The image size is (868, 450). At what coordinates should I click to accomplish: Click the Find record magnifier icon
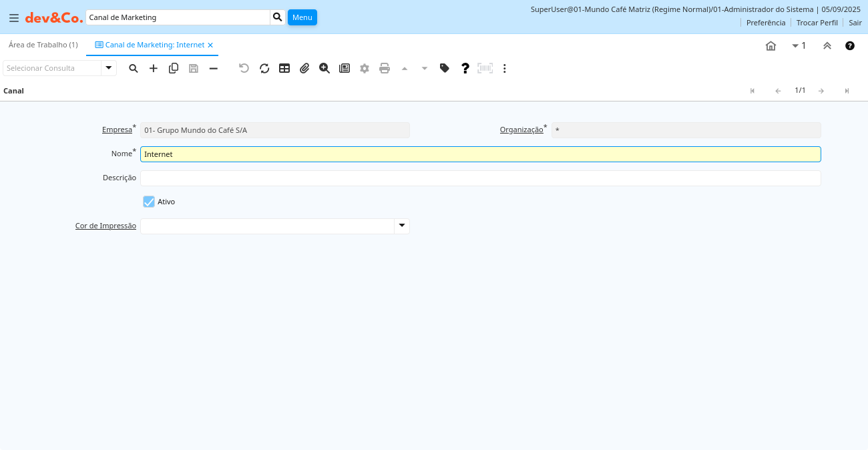pos(134,68)
